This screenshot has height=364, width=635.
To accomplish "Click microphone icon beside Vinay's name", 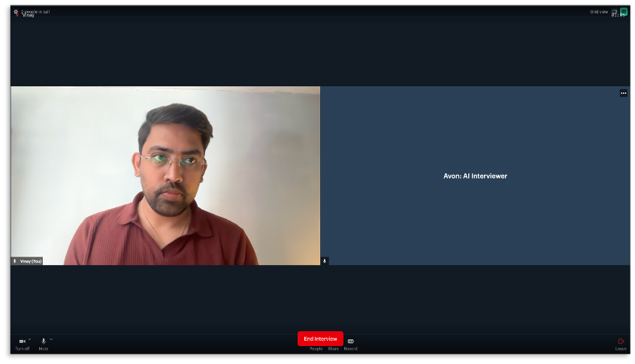I will point(15,261).
